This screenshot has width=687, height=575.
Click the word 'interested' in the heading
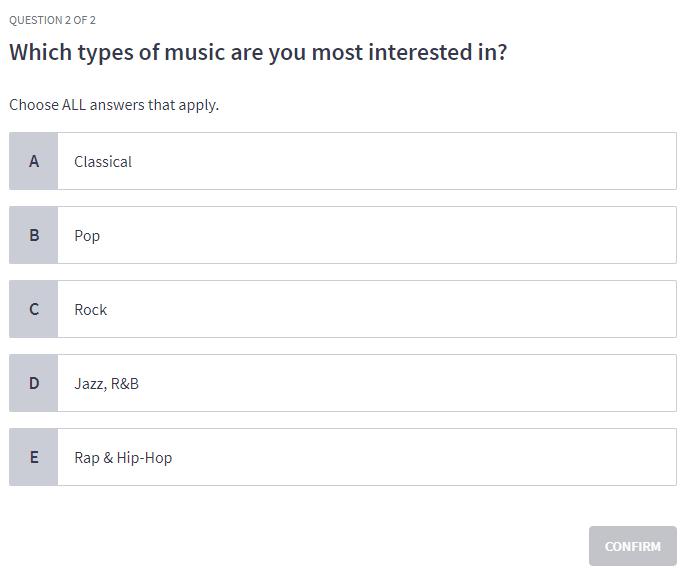pos(419,52)
